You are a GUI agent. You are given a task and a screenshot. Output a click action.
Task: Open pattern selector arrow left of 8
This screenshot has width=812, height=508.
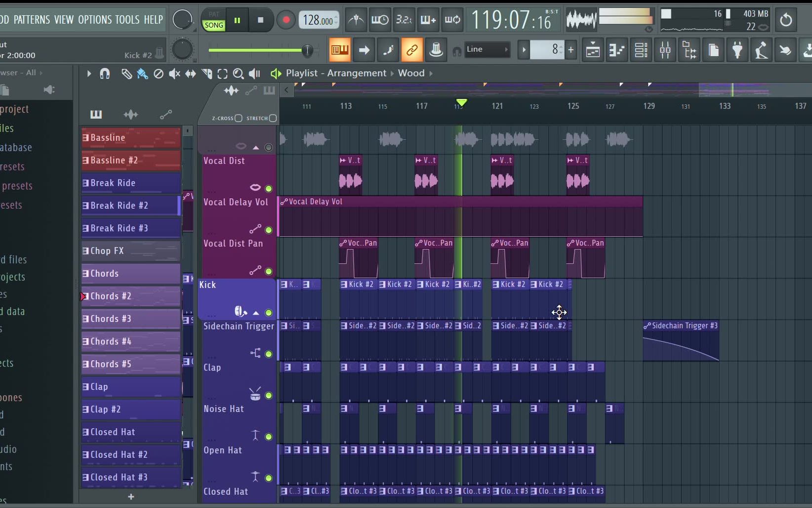pyautogui.click(x=524, y=49)
